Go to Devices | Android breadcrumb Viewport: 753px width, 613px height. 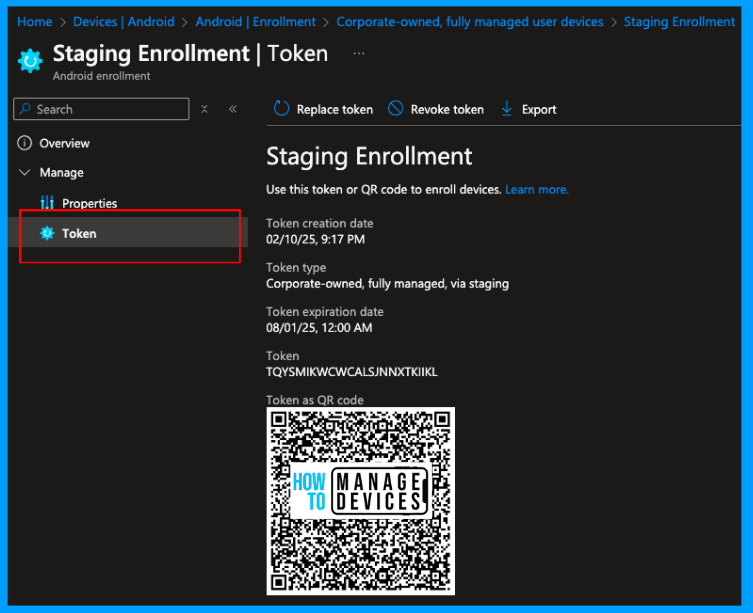tap(123, 22)
